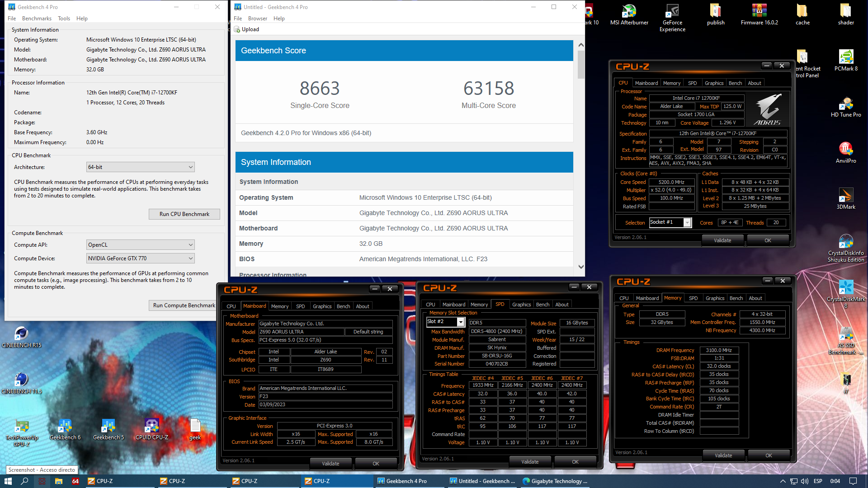
Task: Open Browser menu in Geekbench results window
Action: (x=257, y=19)
